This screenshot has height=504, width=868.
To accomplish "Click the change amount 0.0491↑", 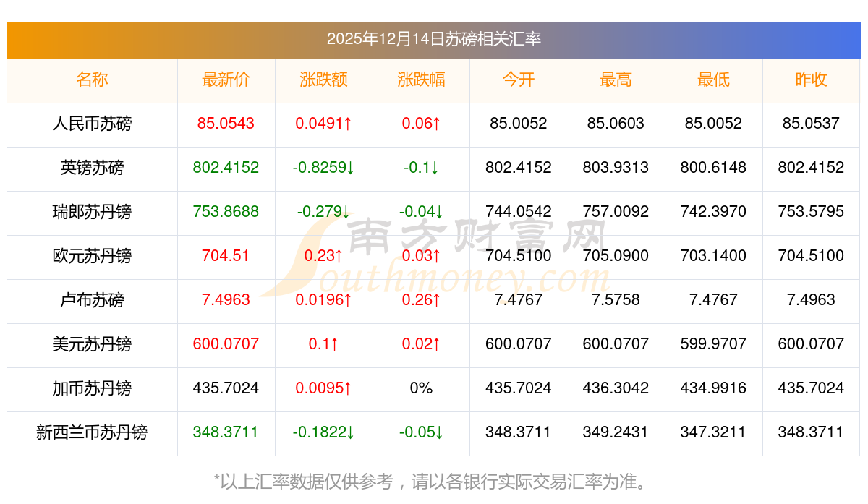I will (323, 124).
